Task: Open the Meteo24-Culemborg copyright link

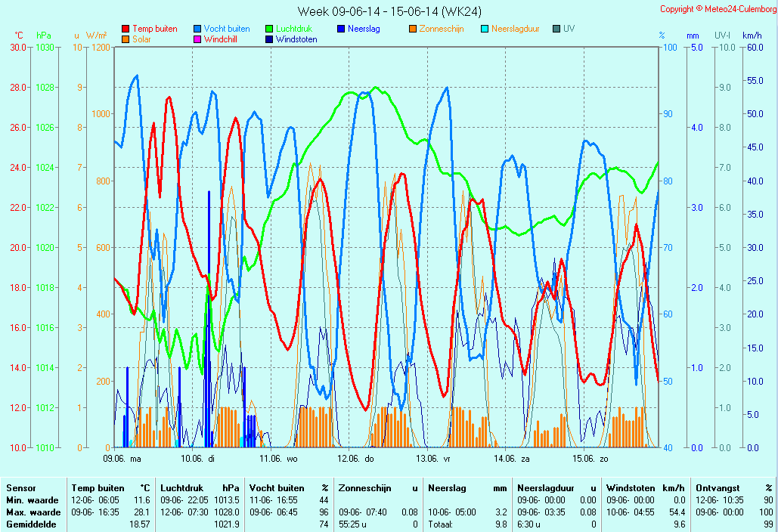Action: pyautogui.click(x=718, y=9)
